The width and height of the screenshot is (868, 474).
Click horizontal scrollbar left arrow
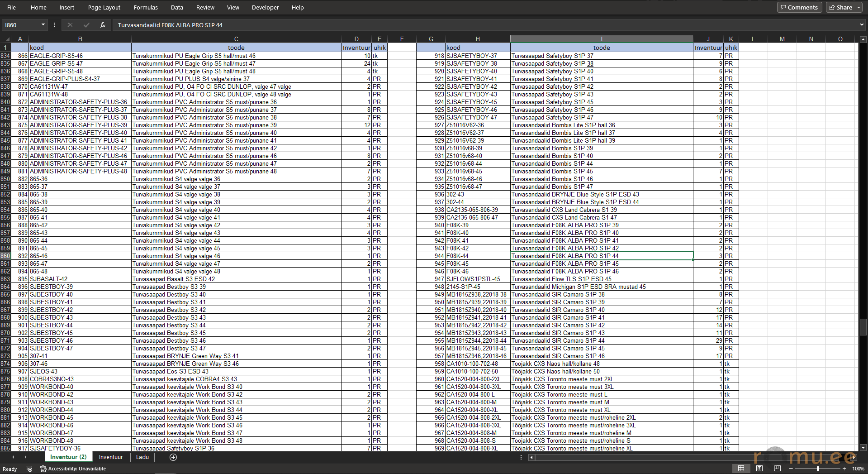pyautogui.click(x=531, y=457)
